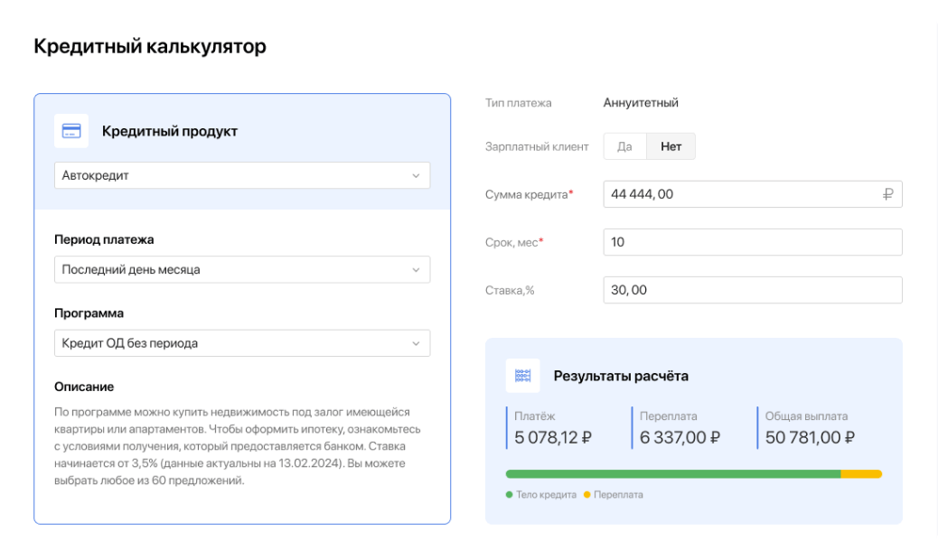
Task: Select Нет for Зарплатный клиент
Action: coord(671,146)
